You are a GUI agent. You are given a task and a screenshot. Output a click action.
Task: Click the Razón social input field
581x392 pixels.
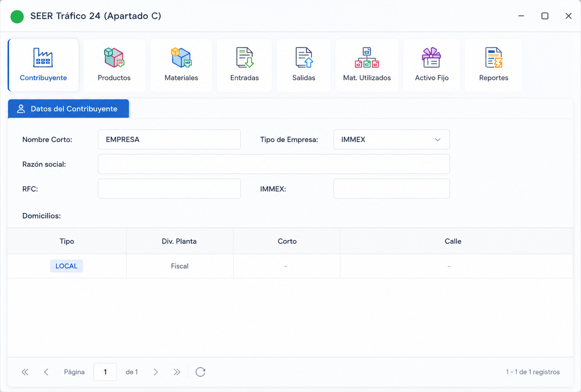pos(274,164)
